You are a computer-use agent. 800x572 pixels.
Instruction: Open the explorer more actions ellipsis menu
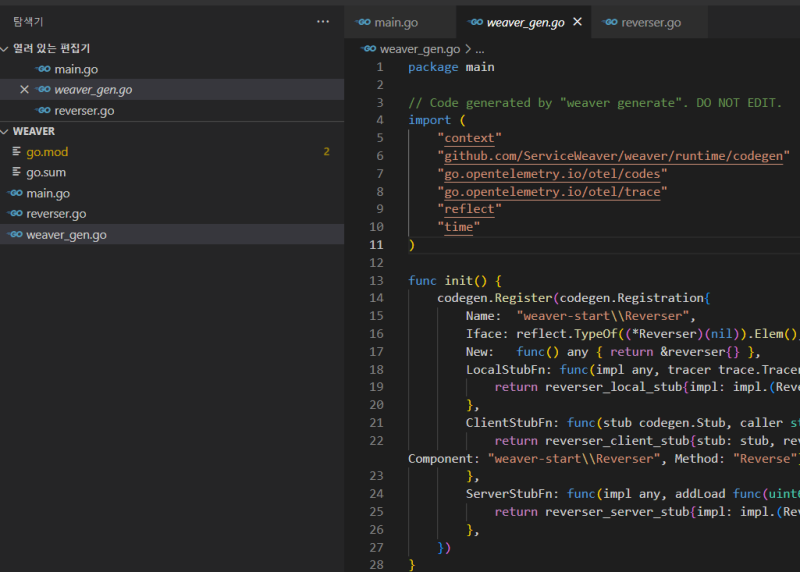pyautogui.click(x=322, y=21)
